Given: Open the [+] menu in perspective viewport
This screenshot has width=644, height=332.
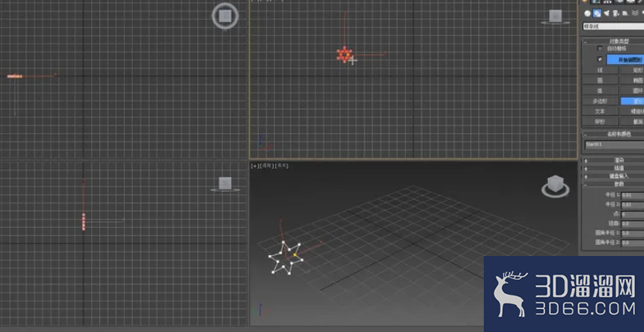Looking at the screenshot, I should tap(255, 166).
